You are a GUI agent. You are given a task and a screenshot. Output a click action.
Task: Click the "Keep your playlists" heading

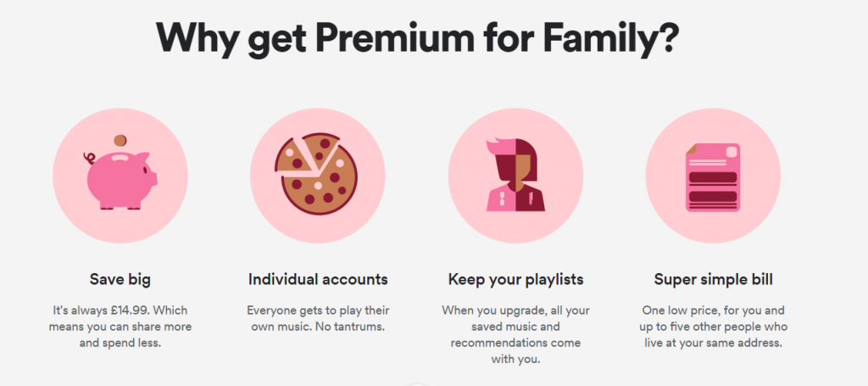(x=515, y=279)
